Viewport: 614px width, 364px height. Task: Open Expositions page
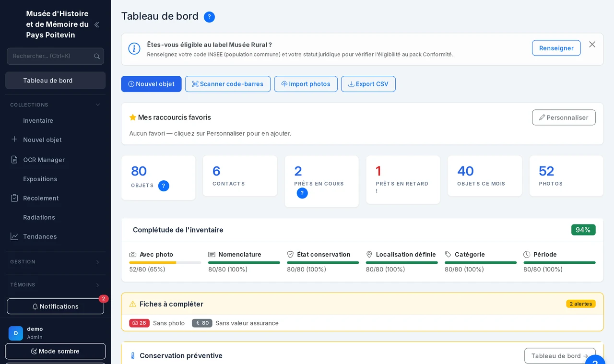pyautogui.click(x=55, y=179)
